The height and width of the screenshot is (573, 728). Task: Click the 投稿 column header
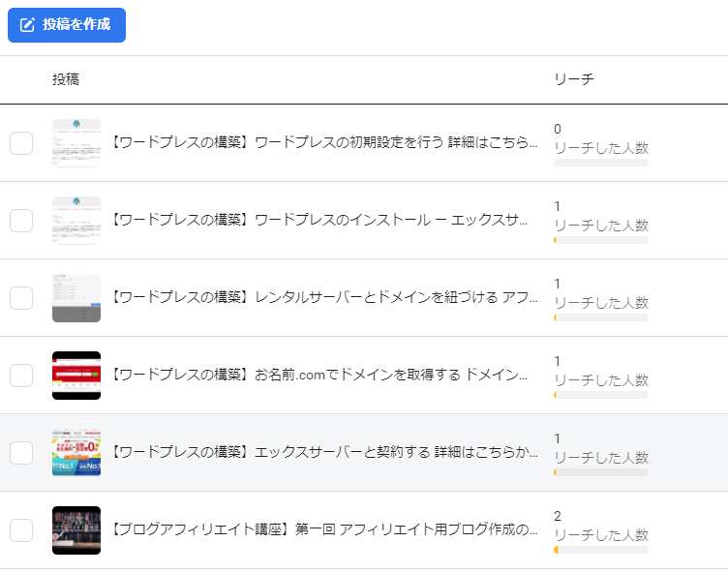(66, 79)
